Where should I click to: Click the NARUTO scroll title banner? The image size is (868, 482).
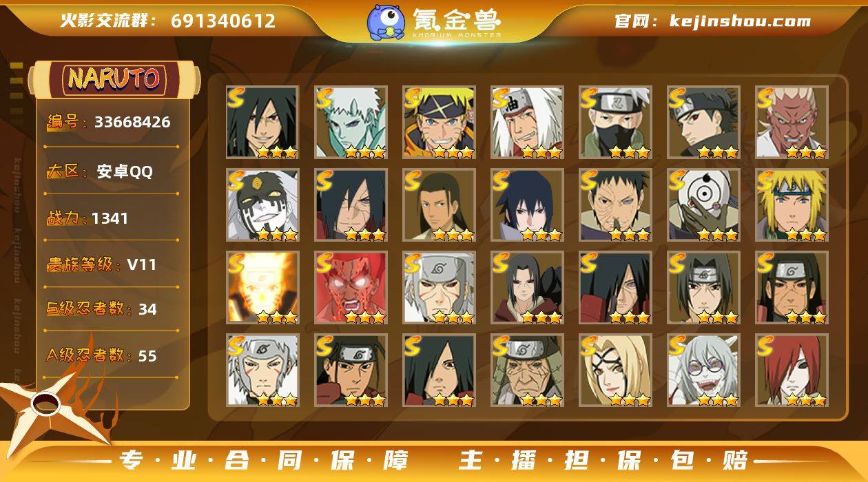coord(114,79)
